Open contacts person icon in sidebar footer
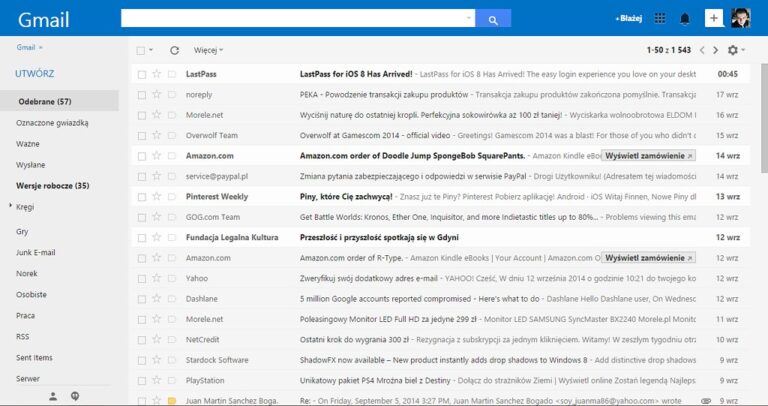 pyautogui.click(x=53, y=397)
